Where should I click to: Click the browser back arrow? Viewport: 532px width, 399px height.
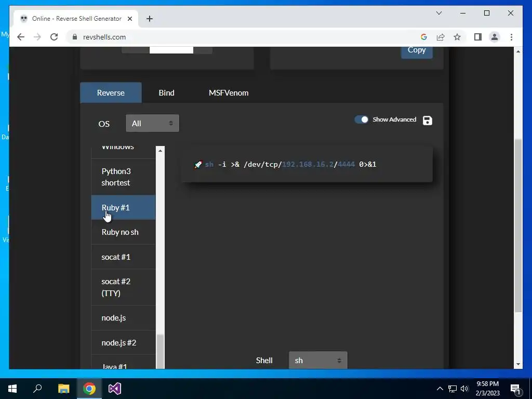[x=21, y=37]
